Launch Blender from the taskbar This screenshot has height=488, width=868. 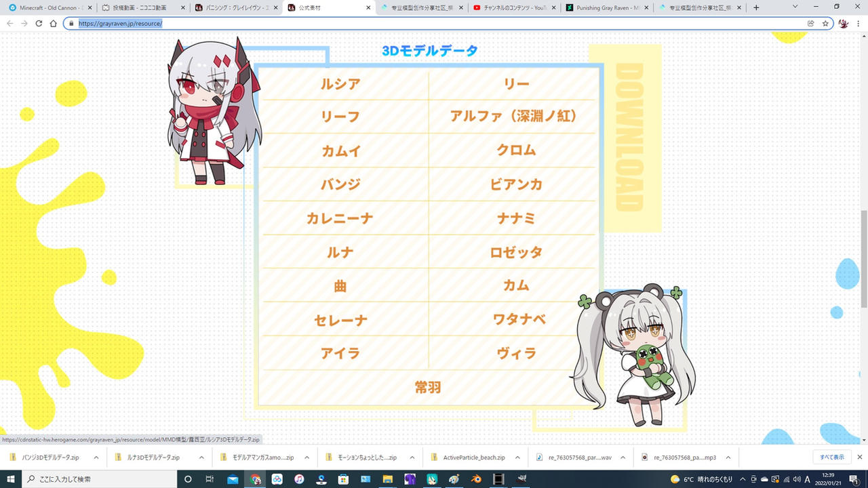pos(475,479)
